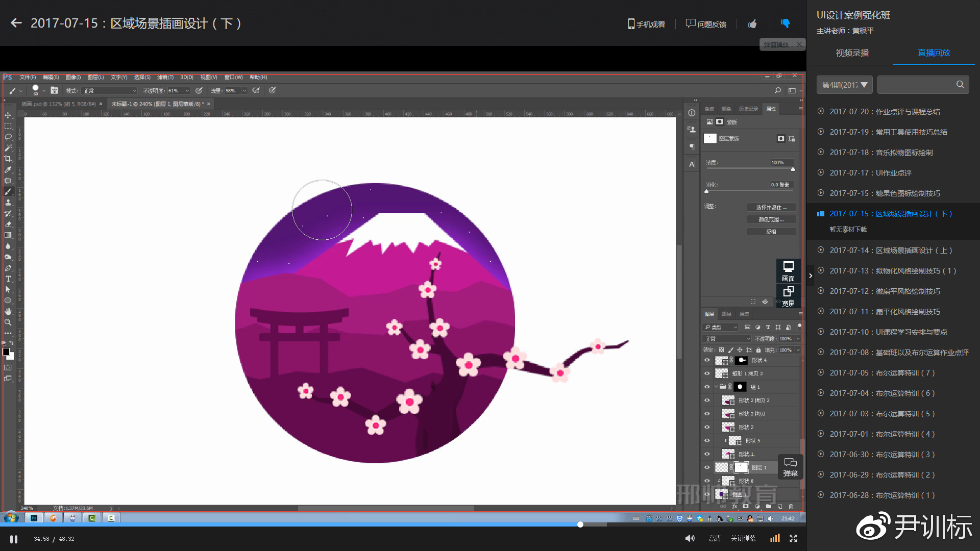Select the Move tool in Photoshop toolbar
Screen dimensions: 980x551
click(x=8, y=115)
